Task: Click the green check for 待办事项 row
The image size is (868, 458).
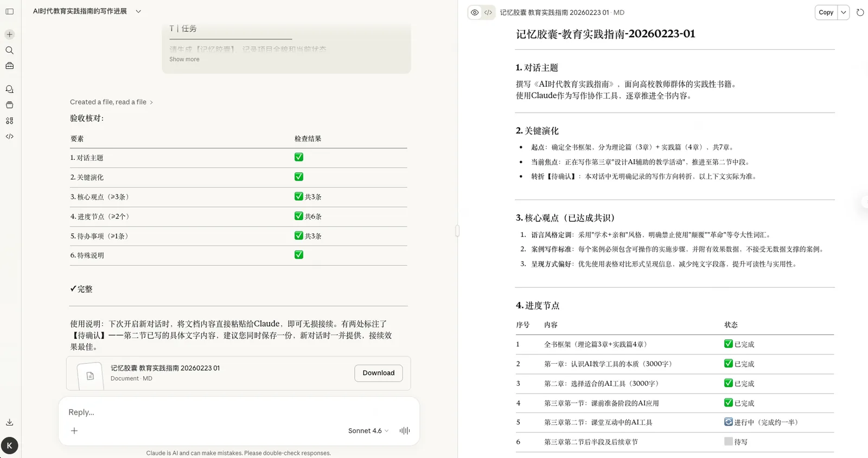Action: click(299, 235)
